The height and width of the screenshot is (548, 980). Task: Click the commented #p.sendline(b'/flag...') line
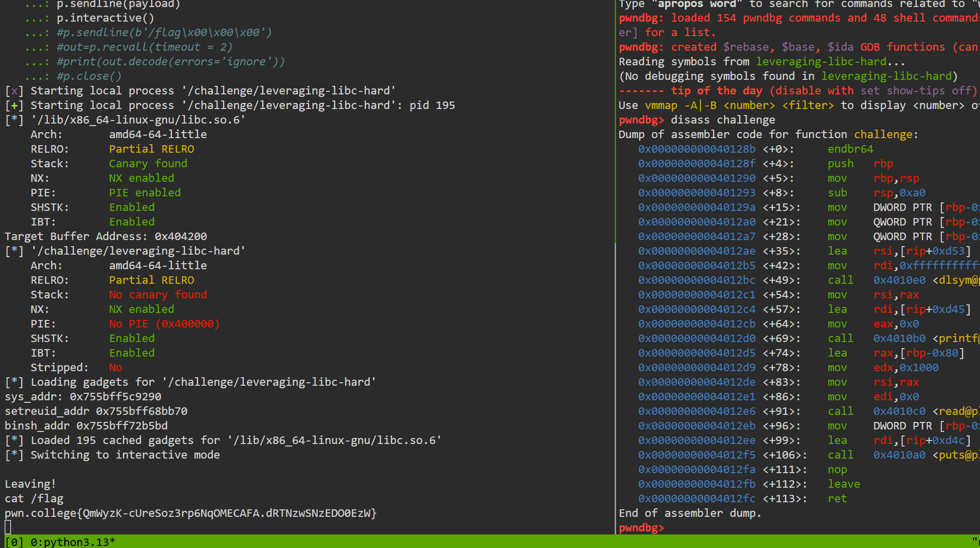coord(164,33)
